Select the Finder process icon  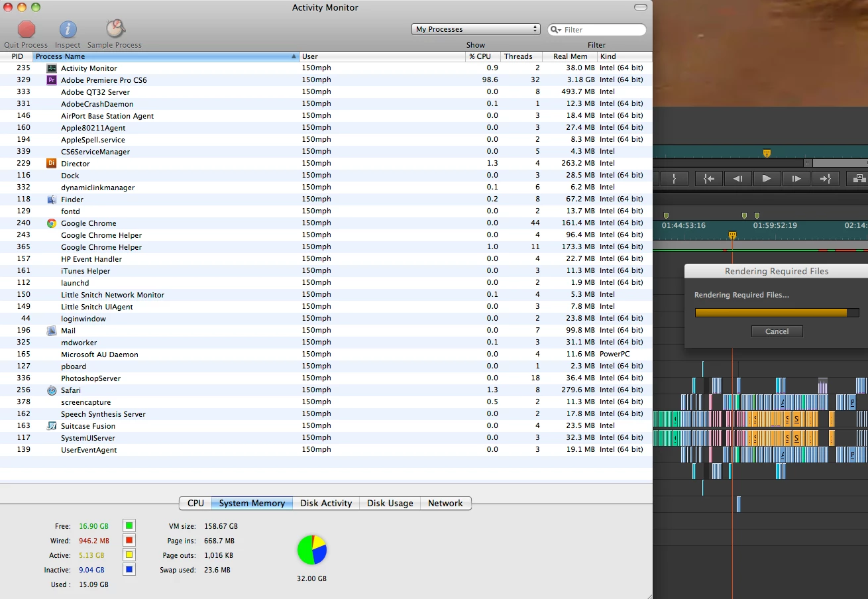point(52,199)
